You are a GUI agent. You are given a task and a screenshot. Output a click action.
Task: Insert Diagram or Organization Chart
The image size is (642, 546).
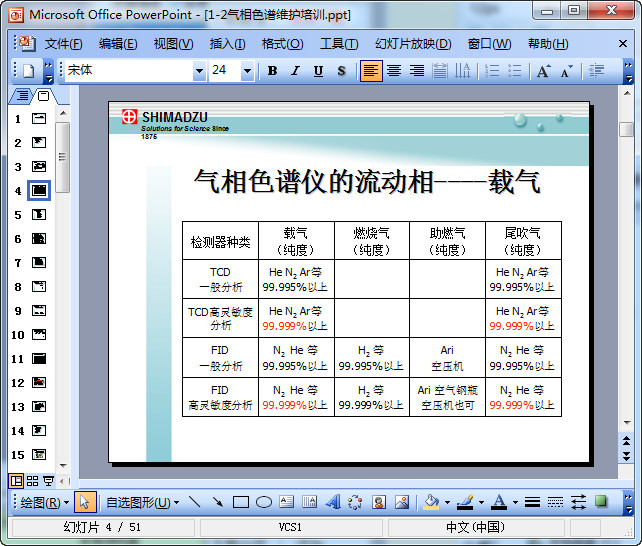point(355,502)
